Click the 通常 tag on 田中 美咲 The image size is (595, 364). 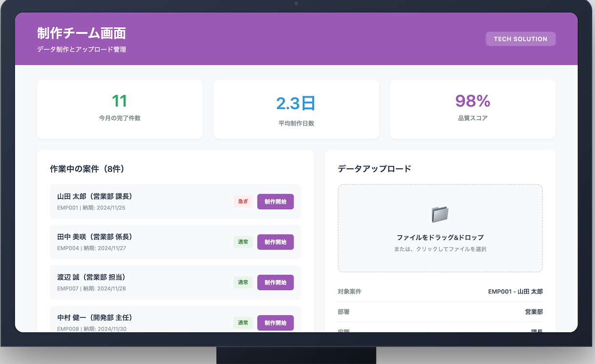click(243, 242)
